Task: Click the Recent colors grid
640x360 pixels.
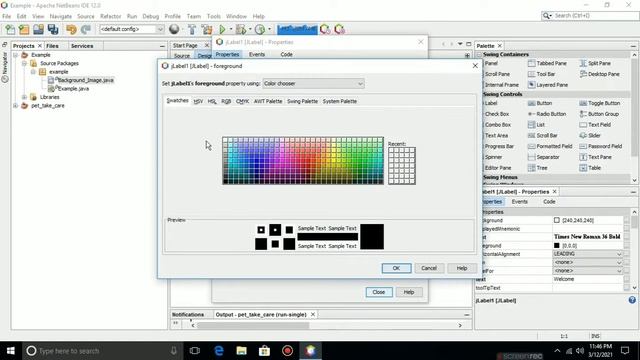Action: [402, 166]
